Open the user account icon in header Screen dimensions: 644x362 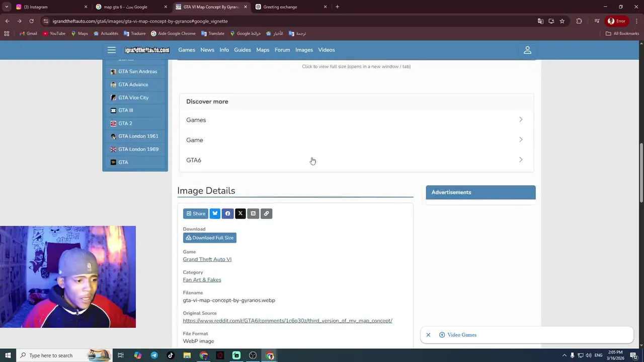coord(527,50)
